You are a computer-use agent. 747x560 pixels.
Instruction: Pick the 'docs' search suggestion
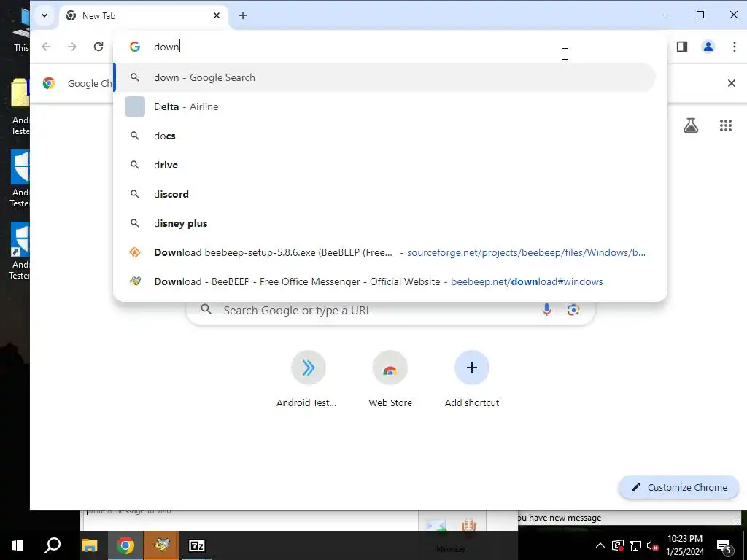(x=385, y=136)
